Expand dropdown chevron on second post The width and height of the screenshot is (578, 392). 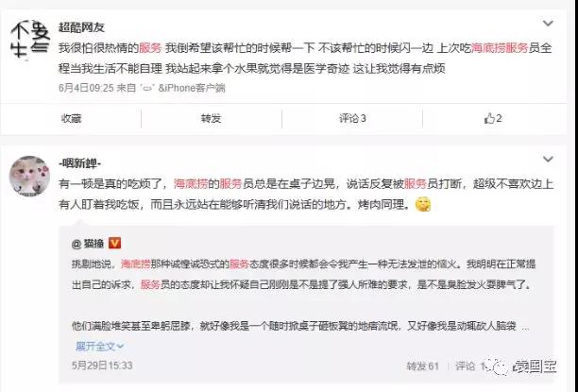click(x=548, y=159)
